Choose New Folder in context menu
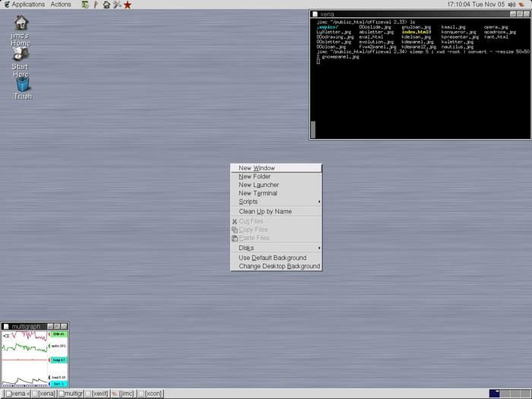Viewport: 532px width, 399px height. [255, 176]
